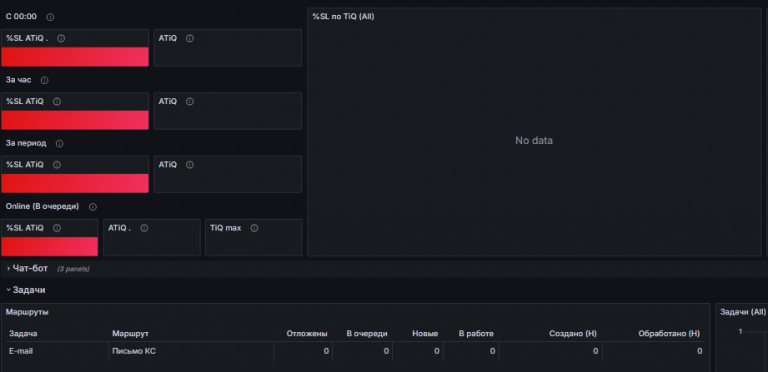Show info for ATiQ panel in За час section
The image size is (768, 372).
(x=190, y=102)
